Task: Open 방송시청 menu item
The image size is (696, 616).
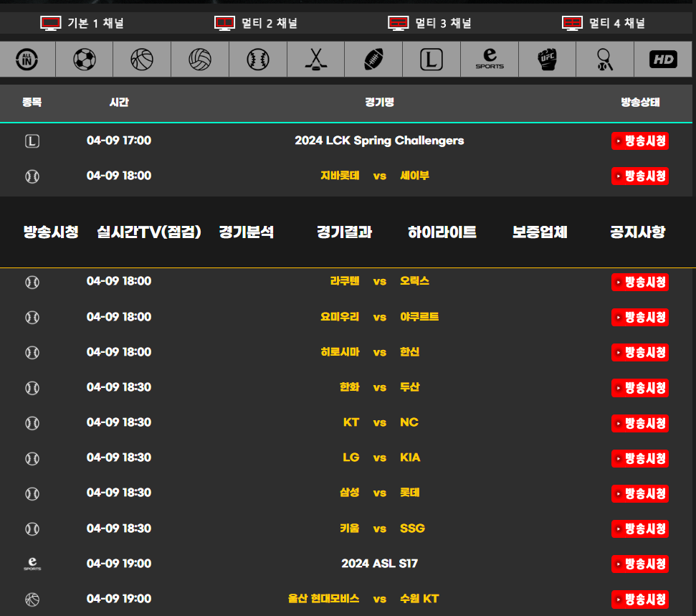Action: click(x=51, y=232)
